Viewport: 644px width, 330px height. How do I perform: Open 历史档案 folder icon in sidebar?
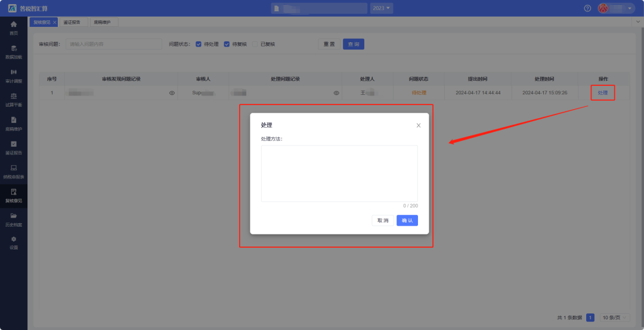pos(14,215)
